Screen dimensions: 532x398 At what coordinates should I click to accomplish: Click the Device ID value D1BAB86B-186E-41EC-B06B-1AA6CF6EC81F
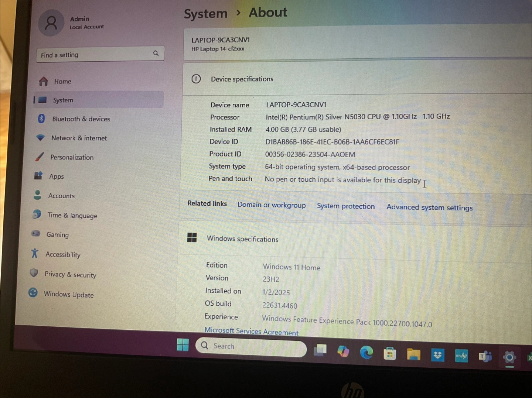pos(332,142)
